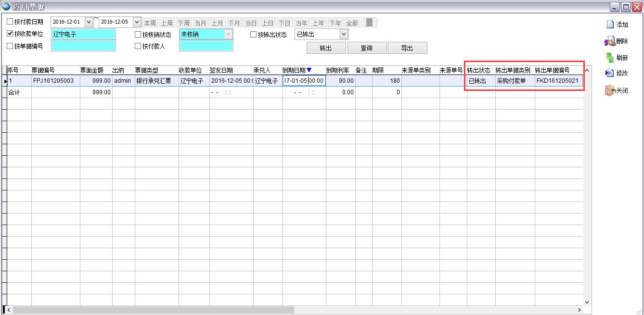644x315 pixels.
Task: Tick the 按转出状态 checkbox
Action: 254,34
